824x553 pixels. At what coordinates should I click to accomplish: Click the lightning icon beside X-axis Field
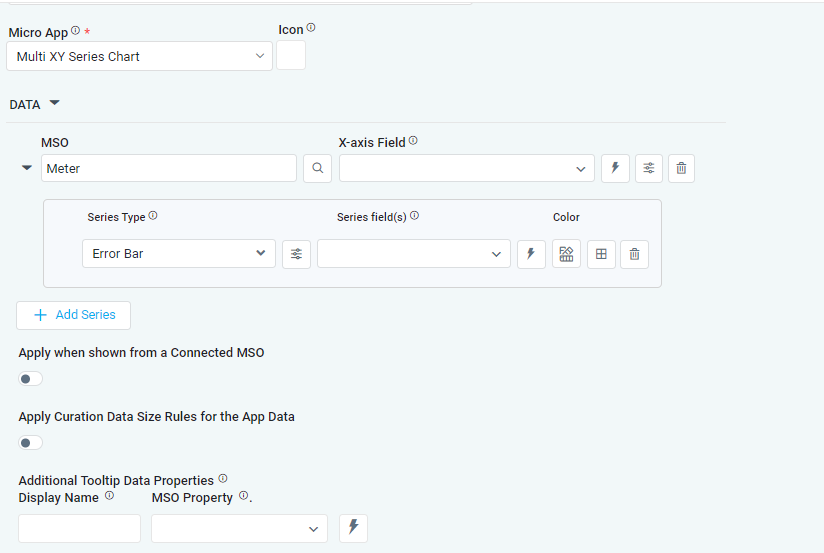tap(615, 168)
